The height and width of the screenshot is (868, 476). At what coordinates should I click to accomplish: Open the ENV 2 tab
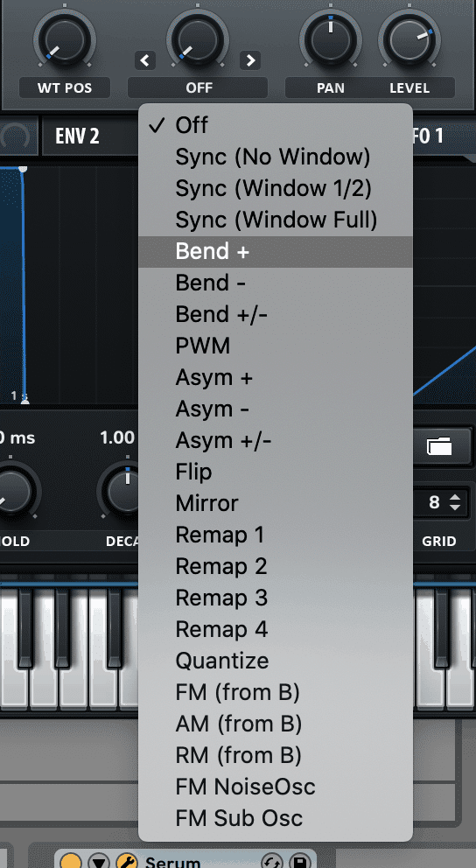(x=78, y=136)
